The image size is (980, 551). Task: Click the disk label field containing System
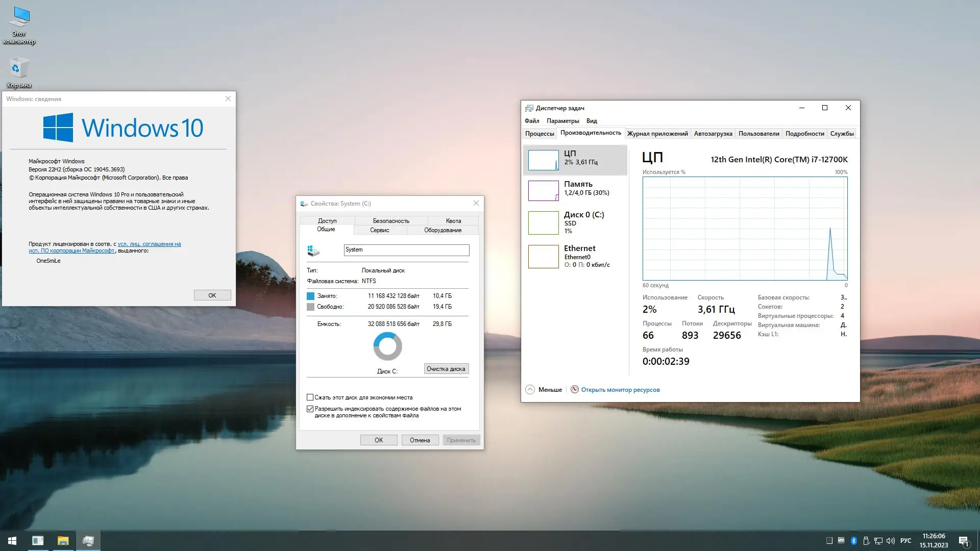(x=406, y=250)
